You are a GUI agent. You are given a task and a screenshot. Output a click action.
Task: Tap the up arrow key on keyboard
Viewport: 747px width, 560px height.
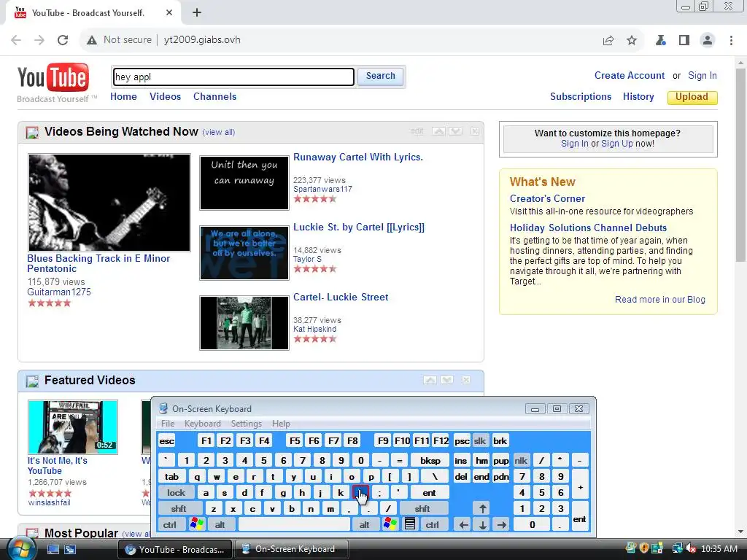pyautogui.click(x=483, y=508)
